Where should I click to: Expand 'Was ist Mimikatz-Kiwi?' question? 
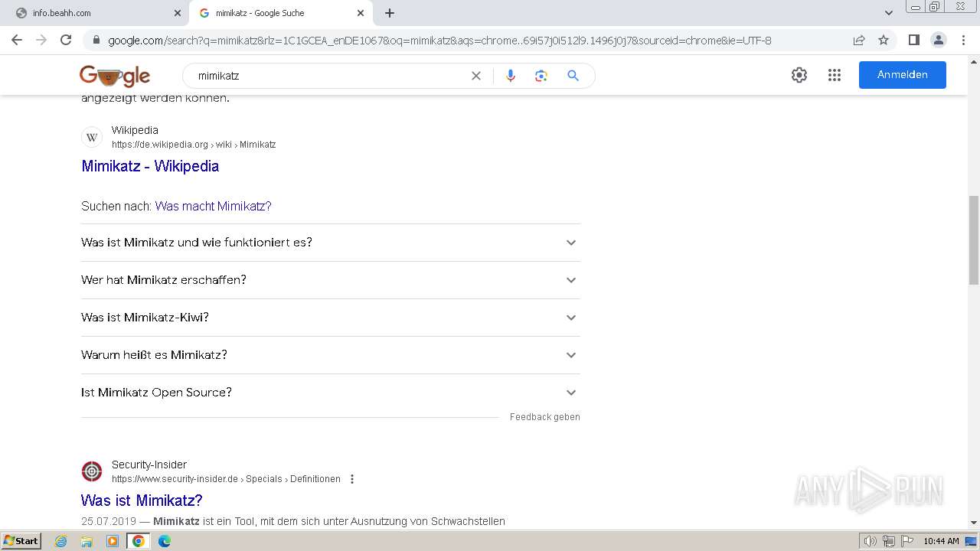[x=331, y=318]
